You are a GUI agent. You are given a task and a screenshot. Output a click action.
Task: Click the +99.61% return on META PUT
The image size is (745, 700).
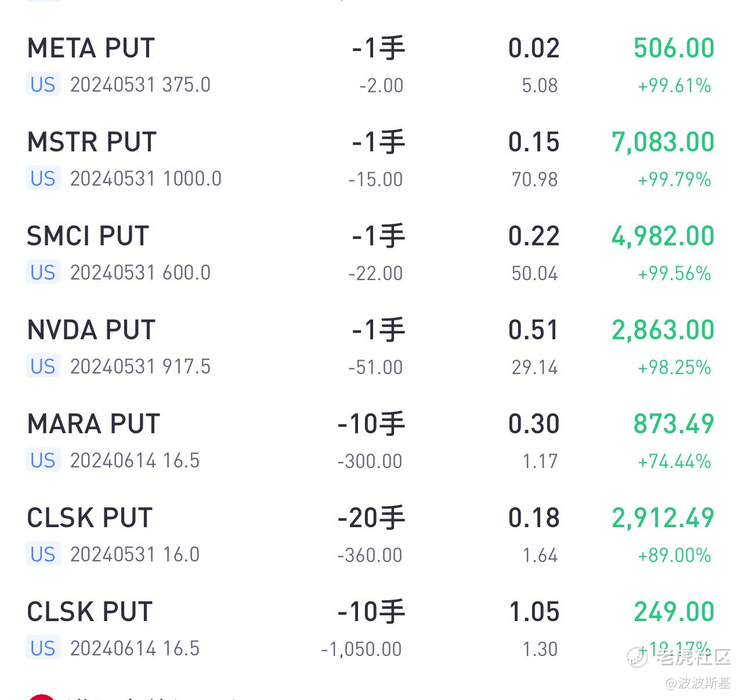[674, 86]
